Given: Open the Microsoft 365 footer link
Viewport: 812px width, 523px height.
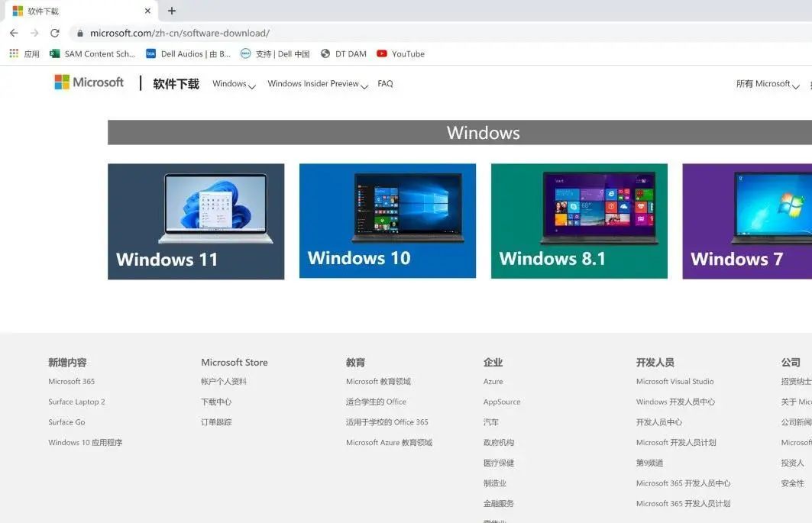Looking at the screenshot, I should (71, 381).
